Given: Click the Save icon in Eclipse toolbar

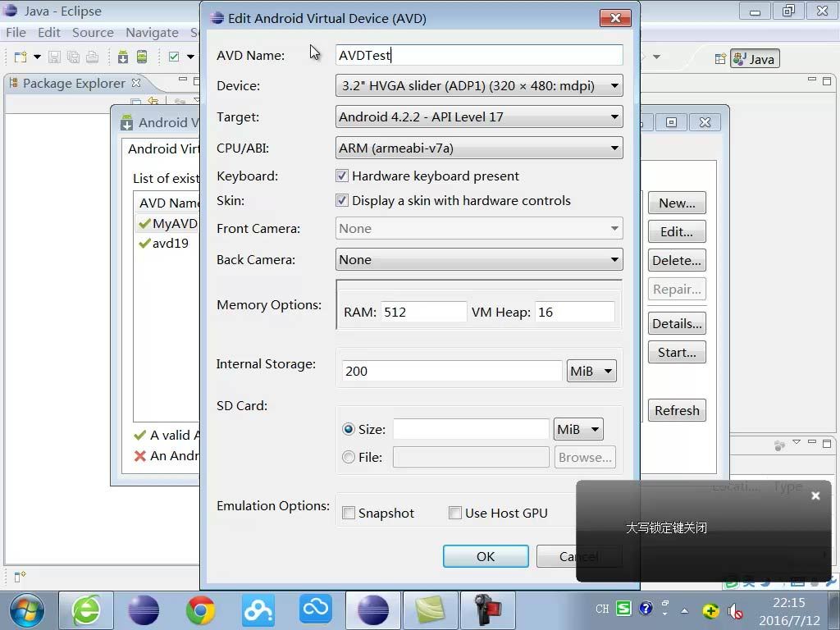Looking at the screenshot, I should [54, 57].
